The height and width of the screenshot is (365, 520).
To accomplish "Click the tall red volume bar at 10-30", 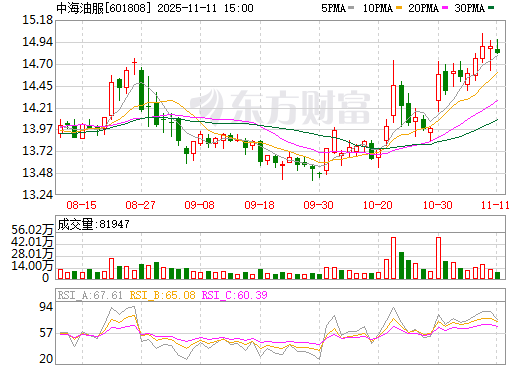I will [x=438, y=258].
